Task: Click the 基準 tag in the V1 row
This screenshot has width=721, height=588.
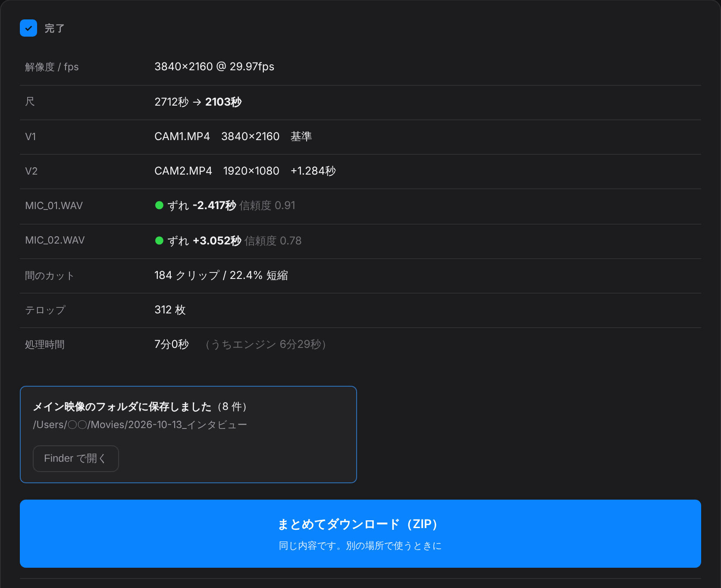Action: [x=301, y=137]
